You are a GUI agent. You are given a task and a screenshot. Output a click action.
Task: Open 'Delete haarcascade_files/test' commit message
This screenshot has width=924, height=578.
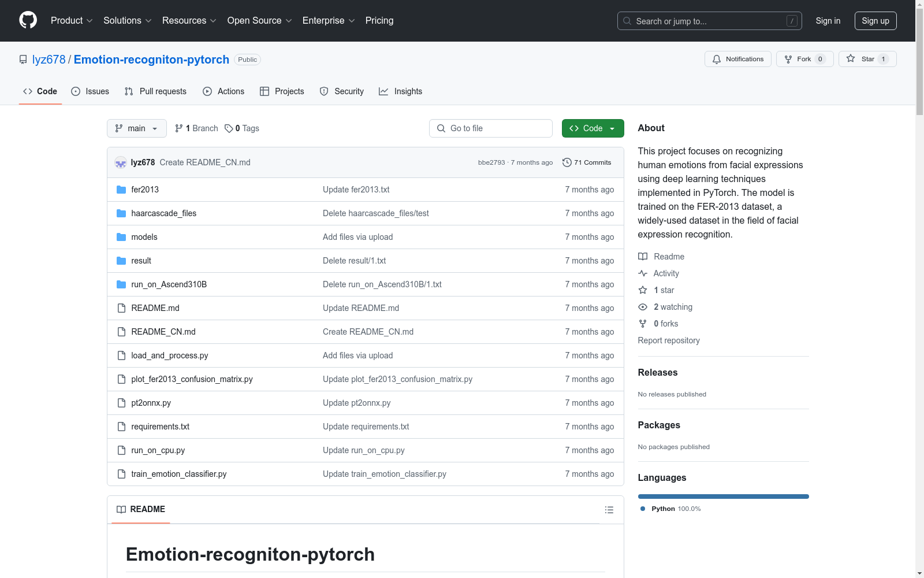(x=375, y=213)
